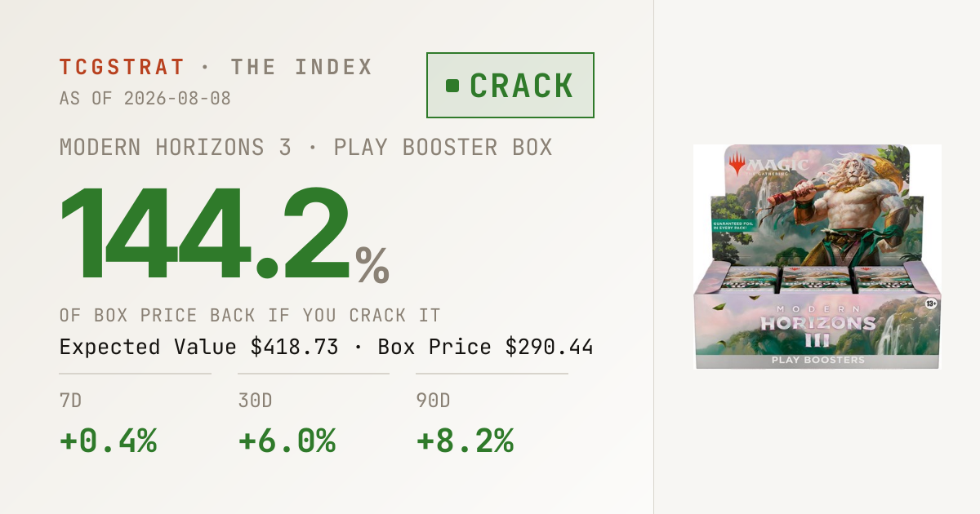Click the +8.2% ninety-day change

[x=465, y=441]
